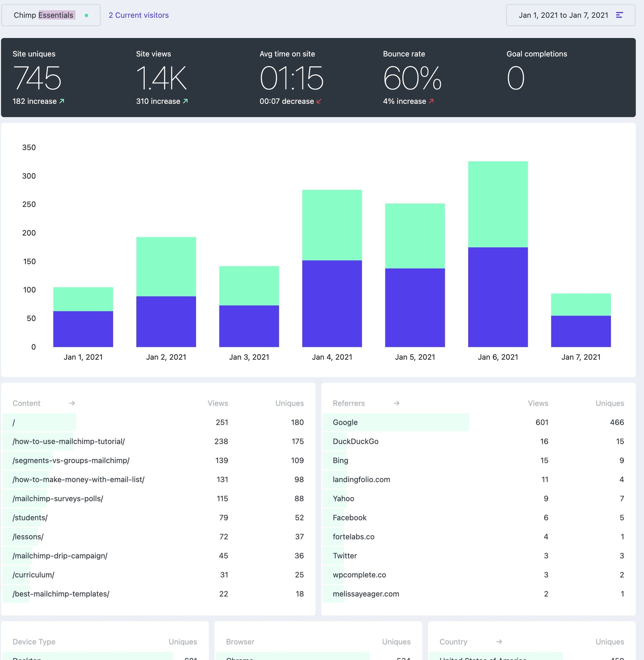Select the /how-to-use-mailchimp-tutorial/ content row
Screen dimensions: 644x660
pos(69,442)
